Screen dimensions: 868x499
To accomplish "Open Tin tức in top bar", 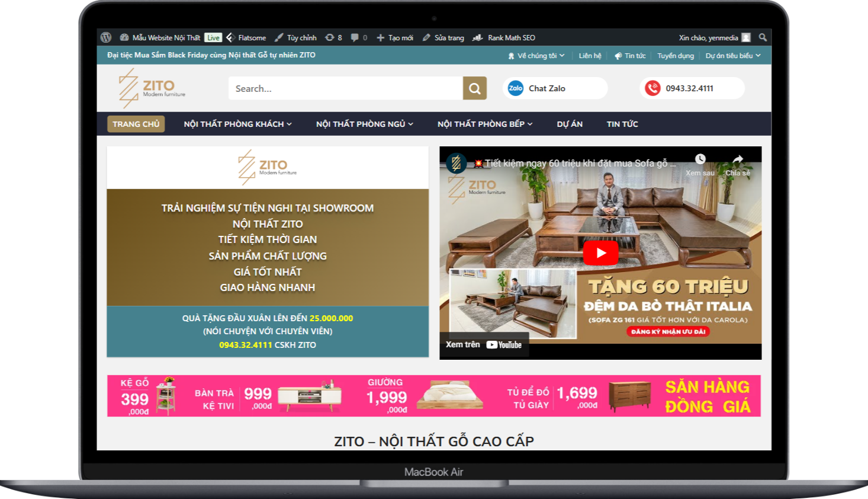I will pyautogui.click(x=630, y=56).
